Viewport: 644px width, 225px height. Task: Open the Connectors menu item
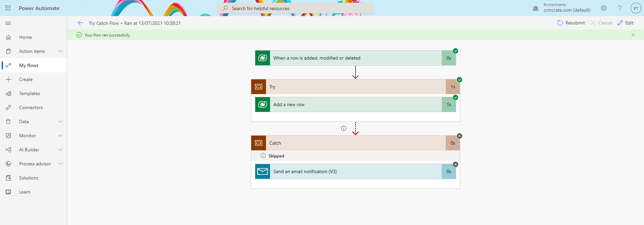pyautogui.click(x=34, y=107)
